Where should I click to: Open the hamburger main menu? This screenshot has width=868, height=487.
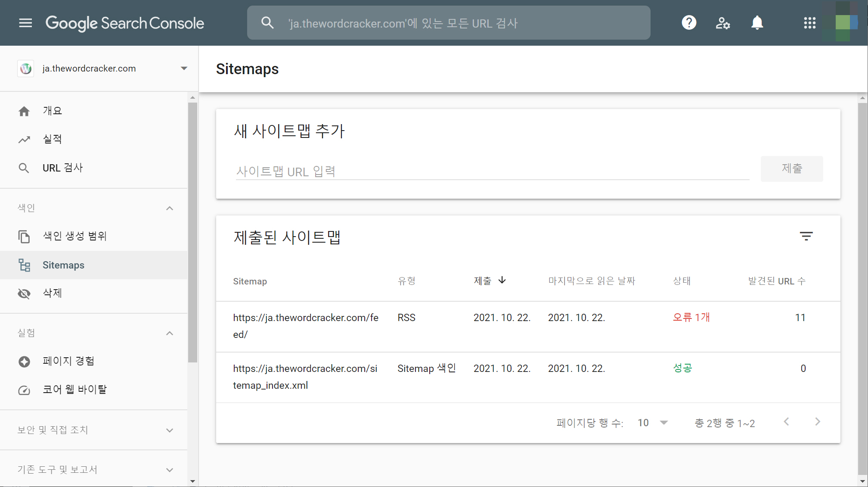click(x=25, y=23)
